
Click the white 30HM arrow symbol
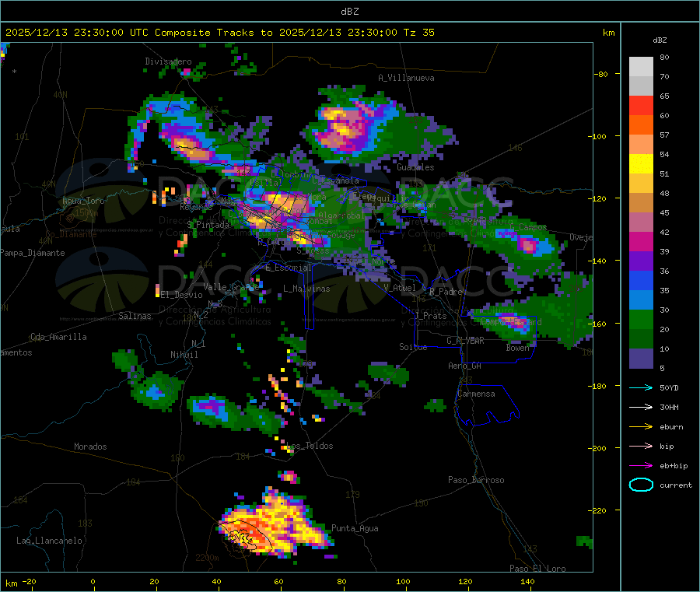click(x=641, y=407)
